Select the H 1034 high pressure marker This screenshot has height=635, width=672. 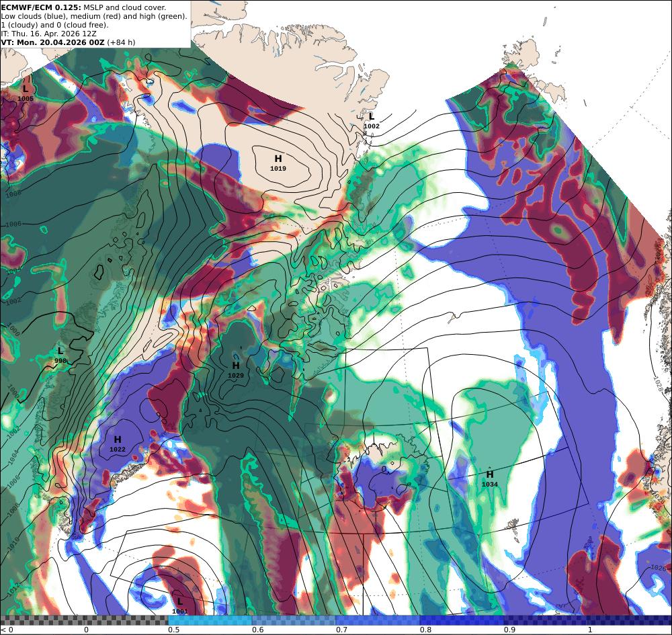(x=489, y=478)
